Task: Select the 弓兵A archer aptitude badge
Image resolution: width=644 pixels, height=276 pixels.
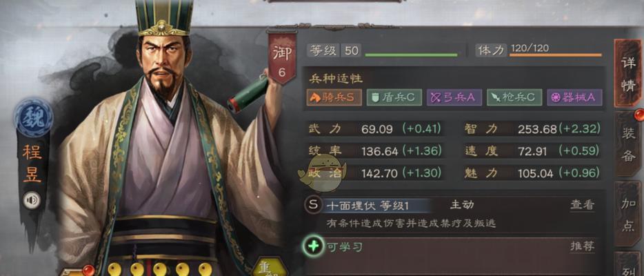Action: pyautogui.click(x=454, y=97)
